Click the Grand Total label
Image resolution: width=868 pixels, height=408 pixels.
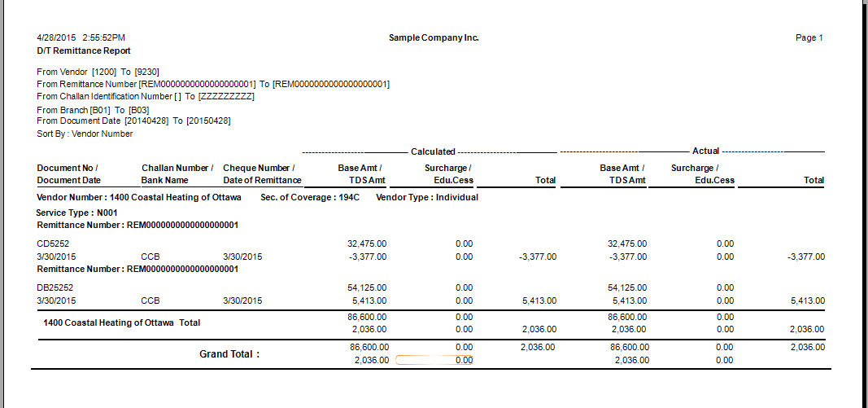click(229, 354)
